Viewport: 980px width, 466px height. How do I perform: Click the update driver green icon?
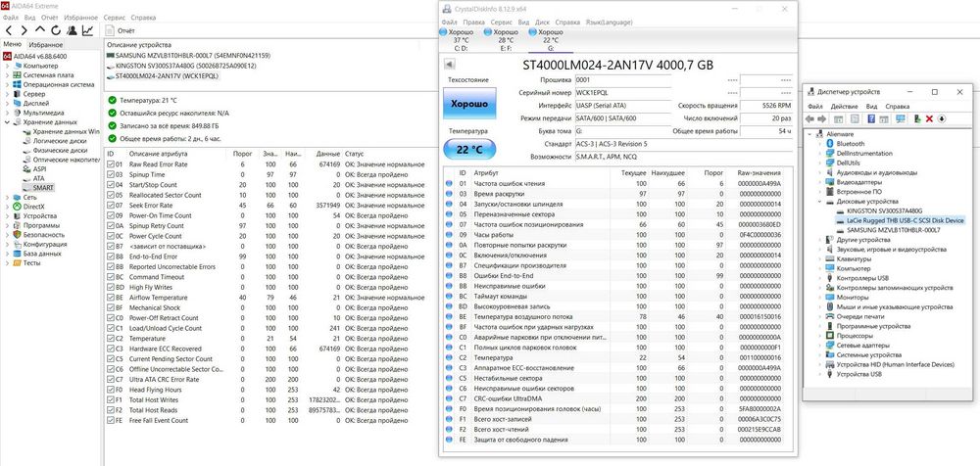(917, 118)
